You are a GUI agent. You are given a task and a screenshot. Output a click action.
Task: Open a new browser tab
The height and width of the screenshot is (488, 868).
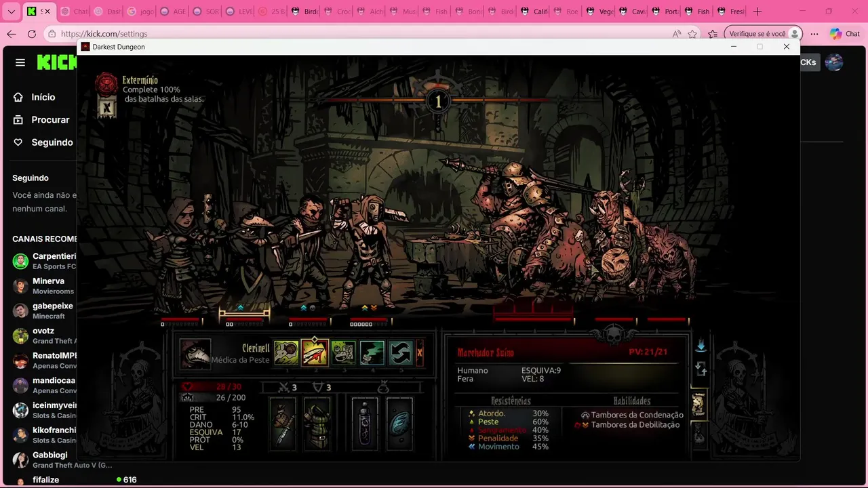click(x=757, y=12)
